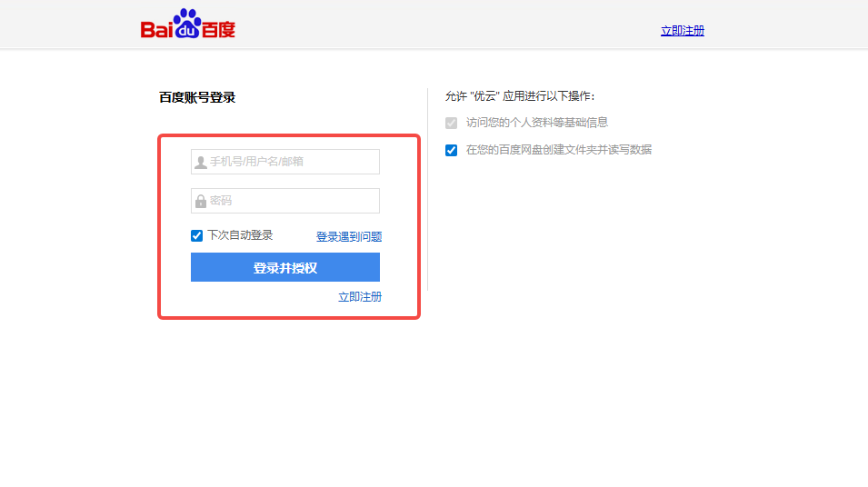Screen dimensions: 868x487
Task: Open the 立即注册 link below the login button
Action: click(360, 297)
